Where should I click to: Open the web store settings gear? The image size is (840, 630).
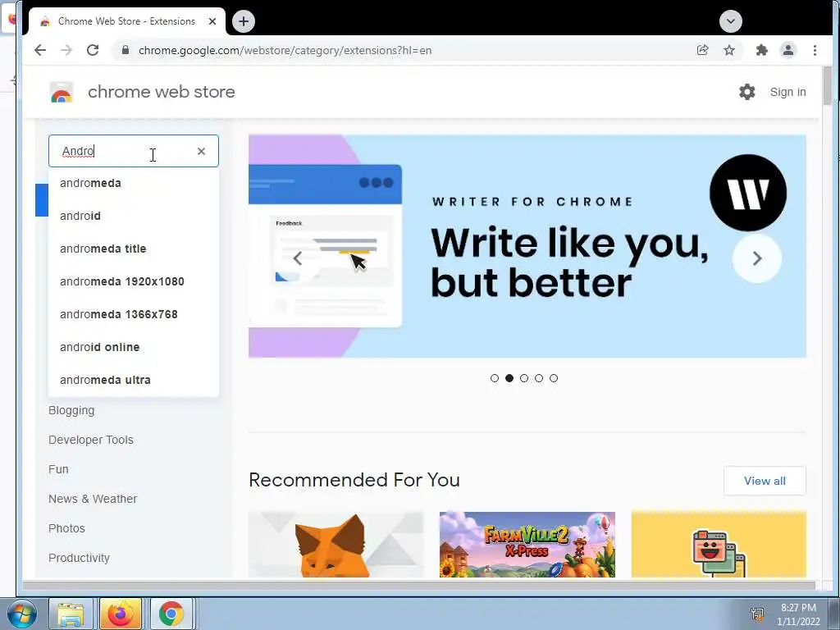[746, 92]
